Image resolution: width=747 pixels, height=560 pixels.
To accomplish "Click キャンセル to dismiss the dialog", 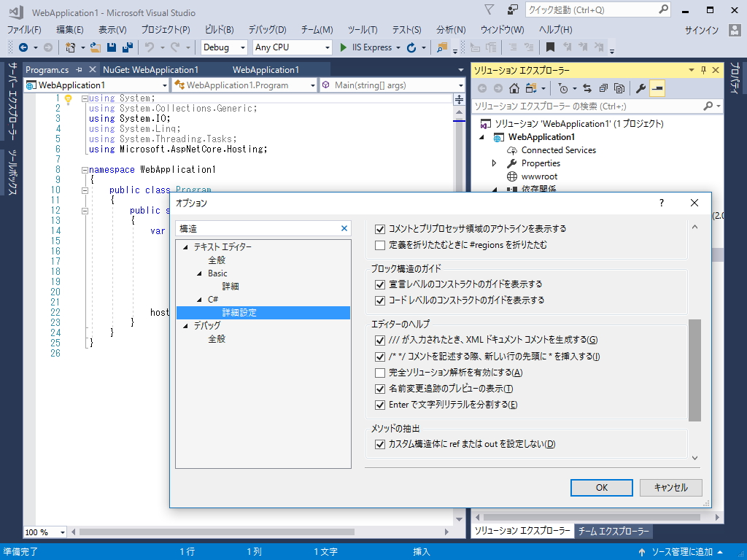I will tap(670, 487).
